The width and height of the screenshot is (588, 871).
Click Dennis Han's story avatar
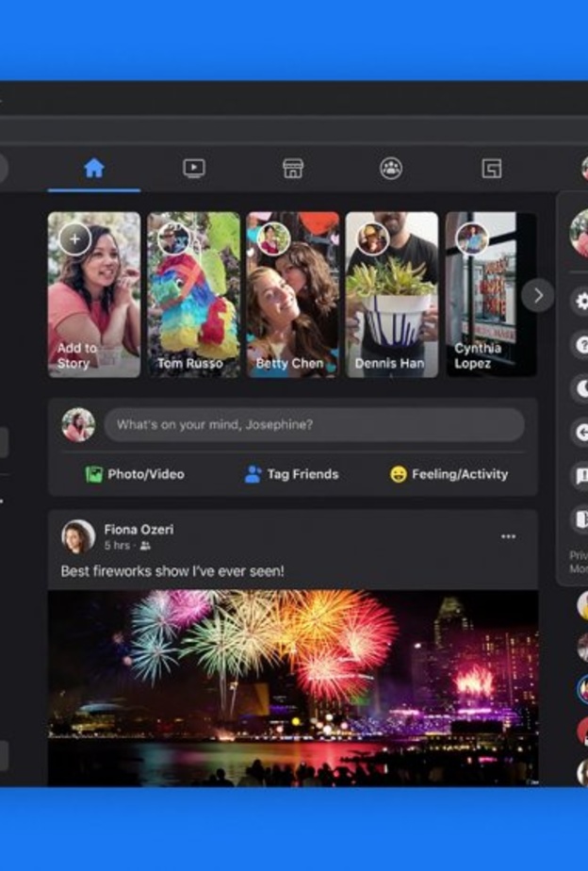[x=372, y=238]
